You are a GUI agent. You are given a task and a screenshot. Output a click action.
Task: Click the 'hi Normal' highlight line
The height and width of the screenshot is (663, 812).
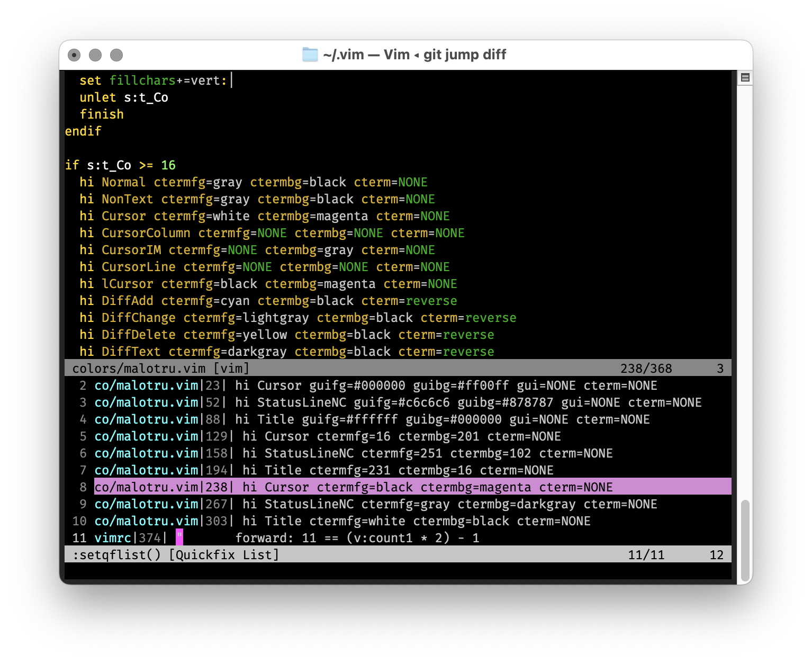[x=254, y=182]
